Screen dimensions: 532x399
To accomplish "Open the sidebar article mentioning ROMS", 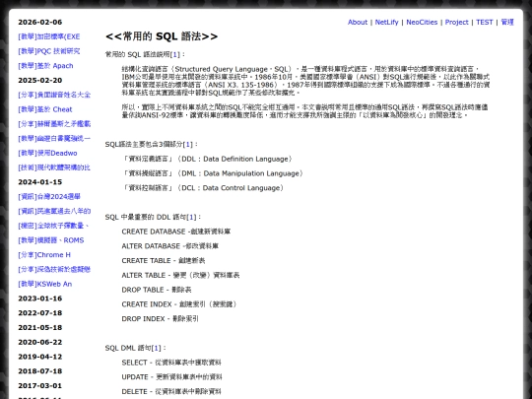I will [51, 240].
